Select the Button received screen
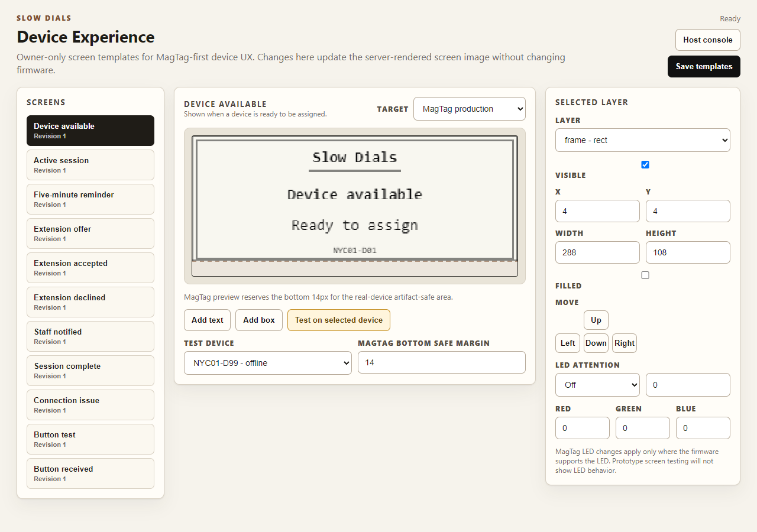757x532 pixels. pyautogui.click(x=90, y=473)
